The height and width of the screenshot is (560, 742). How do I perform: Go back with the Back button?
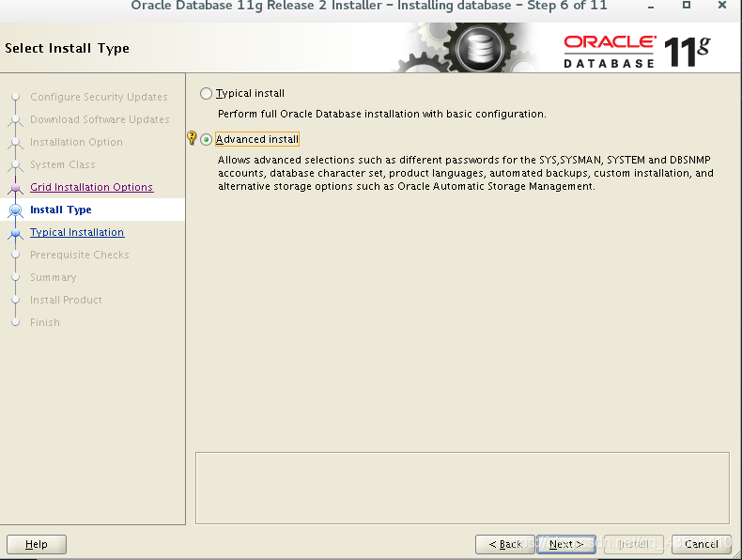505,544
